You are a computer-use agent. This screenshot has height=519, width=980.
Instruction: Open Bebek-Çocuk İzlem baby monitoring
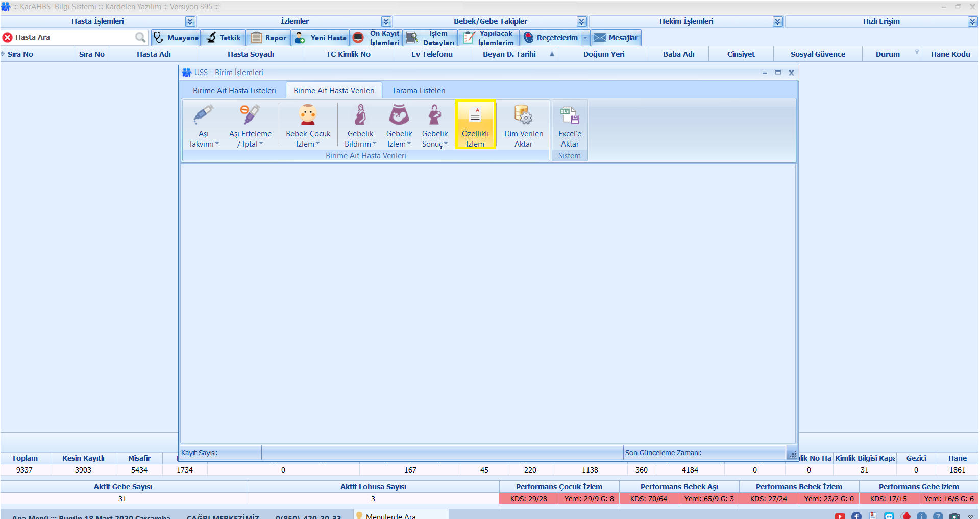click(308, 126)
